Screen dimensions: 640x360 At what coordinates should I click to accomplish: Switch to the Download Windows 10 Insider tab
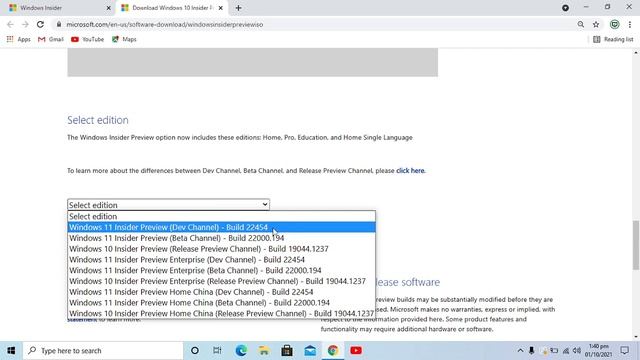171,8
